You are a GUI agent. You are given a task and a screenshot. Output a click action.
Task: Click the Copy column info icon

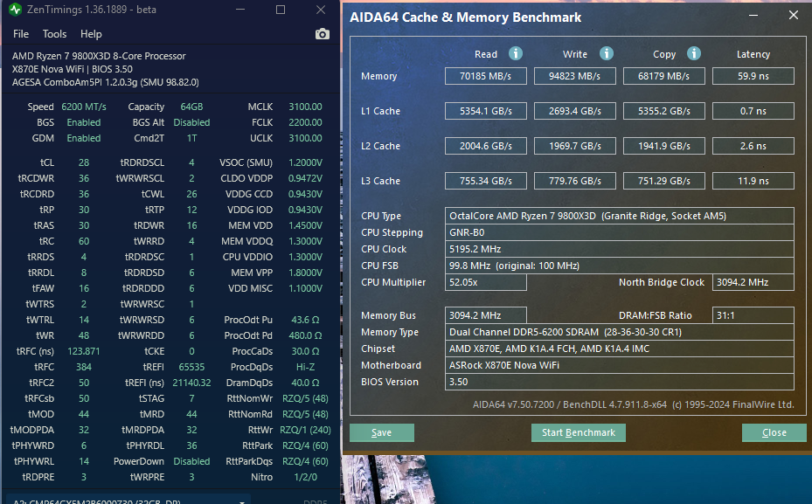pos(694,54)
